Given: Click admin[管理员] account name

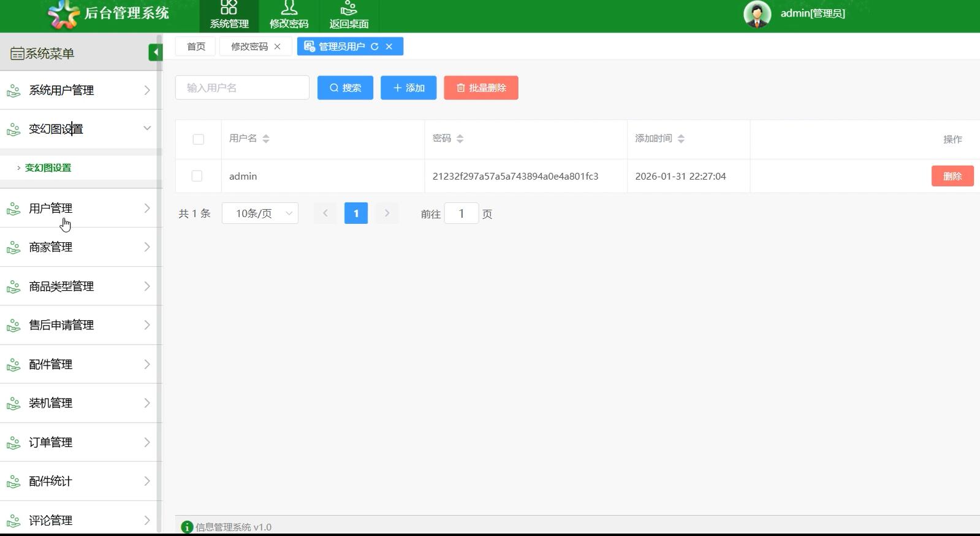Looking at the screenshot, I should coord(813,13).
